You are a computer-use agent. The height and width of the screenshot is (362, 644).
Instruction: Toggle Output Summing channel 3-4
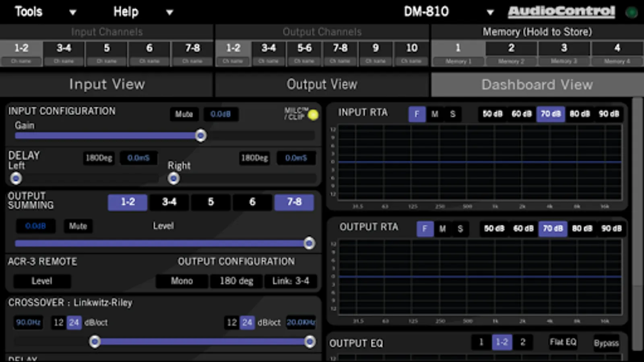(x=169, y=202)
